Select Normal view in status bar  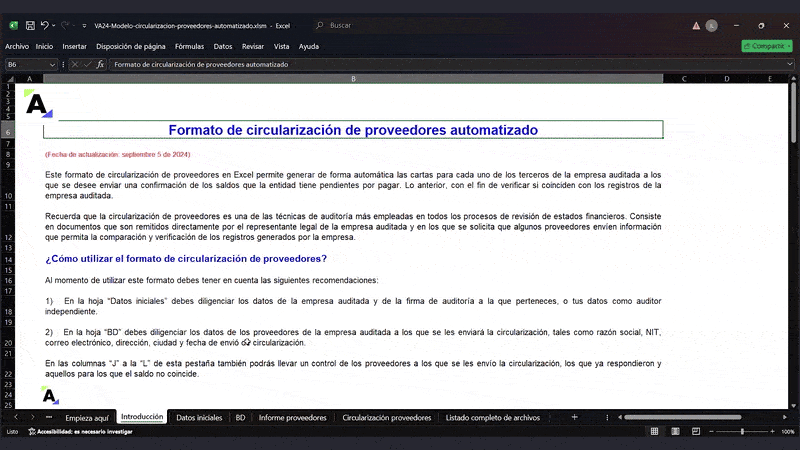pos(652,431)
